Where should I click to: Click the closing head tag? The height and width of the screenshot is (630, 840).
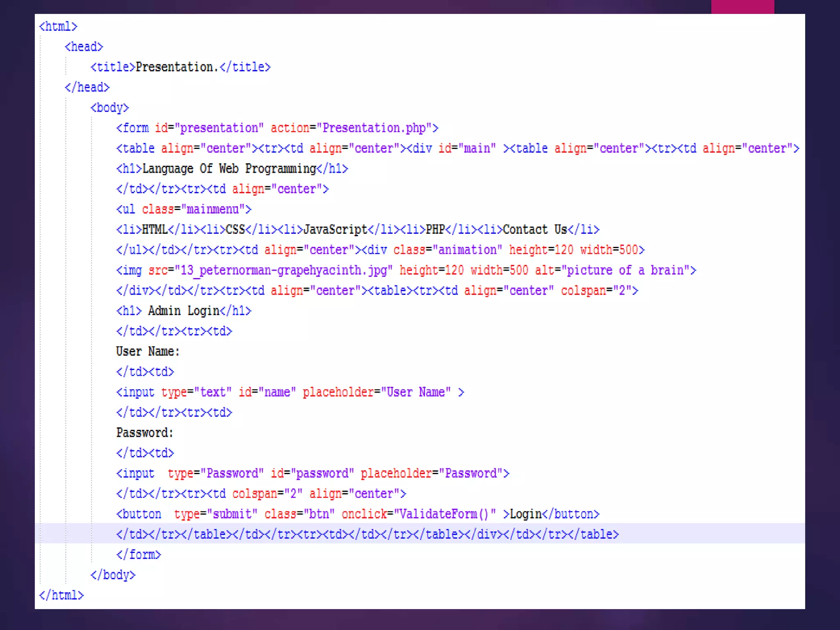click(x=87, y=87)
